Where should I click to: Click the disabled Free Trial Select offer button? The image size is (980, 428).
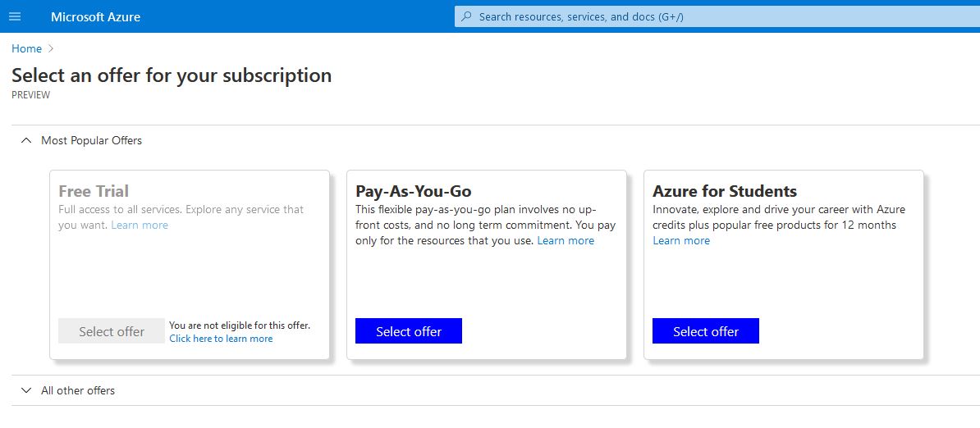(x=112, y=331)
